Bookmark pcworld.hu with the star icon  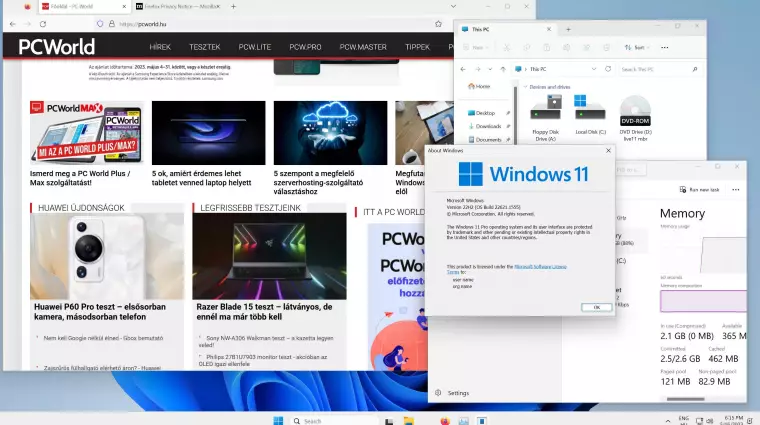(438, 24)
